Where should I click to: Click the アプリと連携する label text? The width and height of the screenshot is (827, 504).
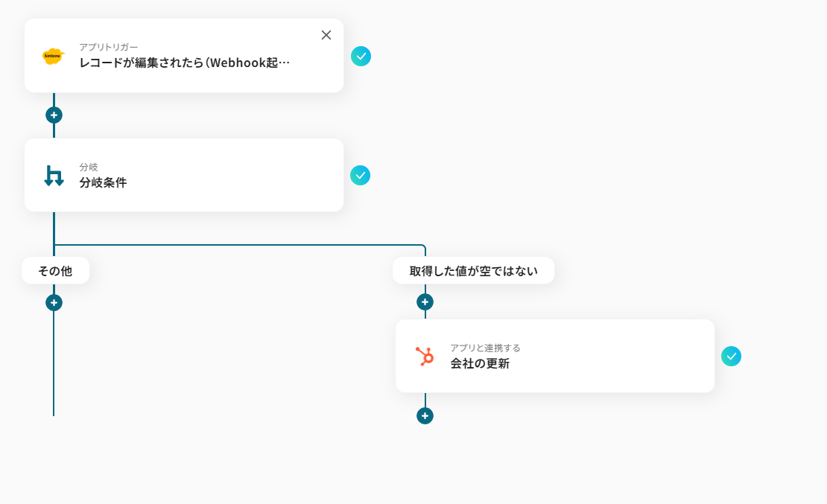(485, 347)
